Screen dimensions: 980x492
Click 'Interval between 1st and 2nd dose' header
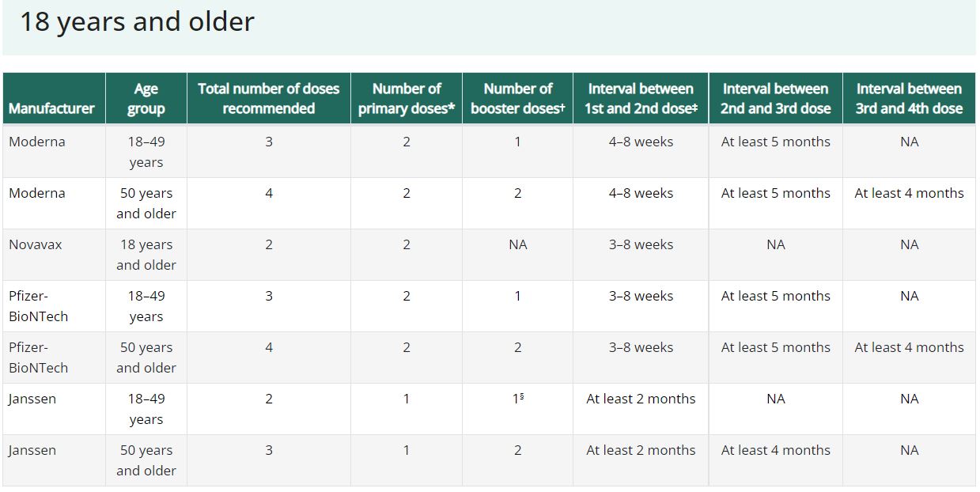click(641, 99)
